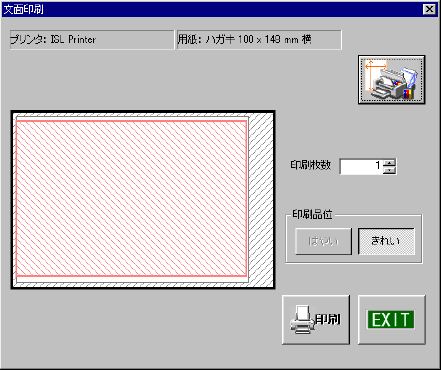Click the ink cartridges on the printer illustration

coord(409,93)
